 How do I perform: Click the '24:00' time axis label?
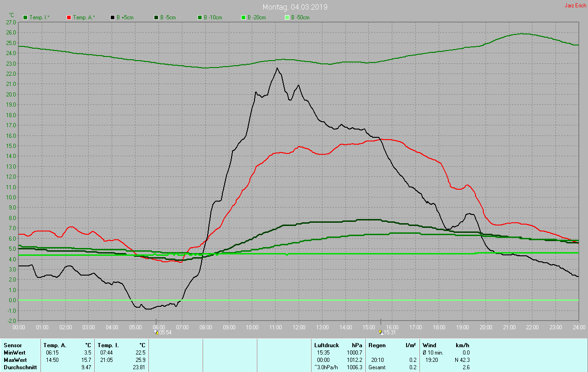click(579, 327)
